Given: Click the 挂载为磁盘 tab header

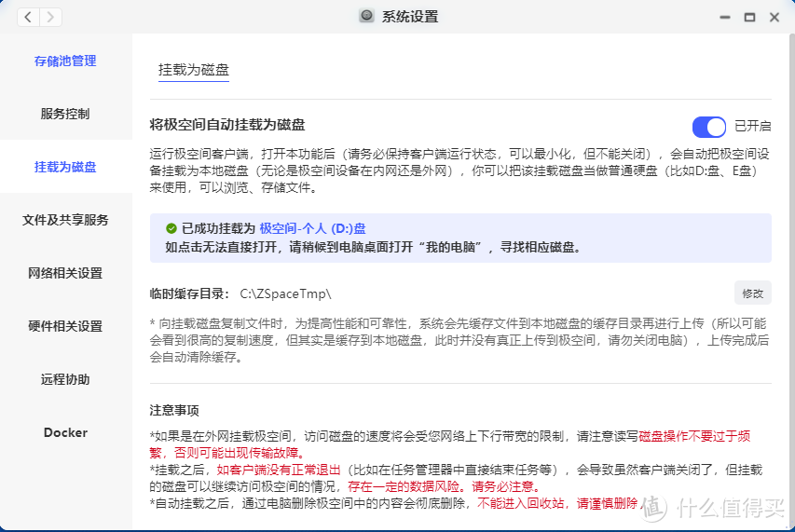Looking at the screenshot, I should click(194, 70).
